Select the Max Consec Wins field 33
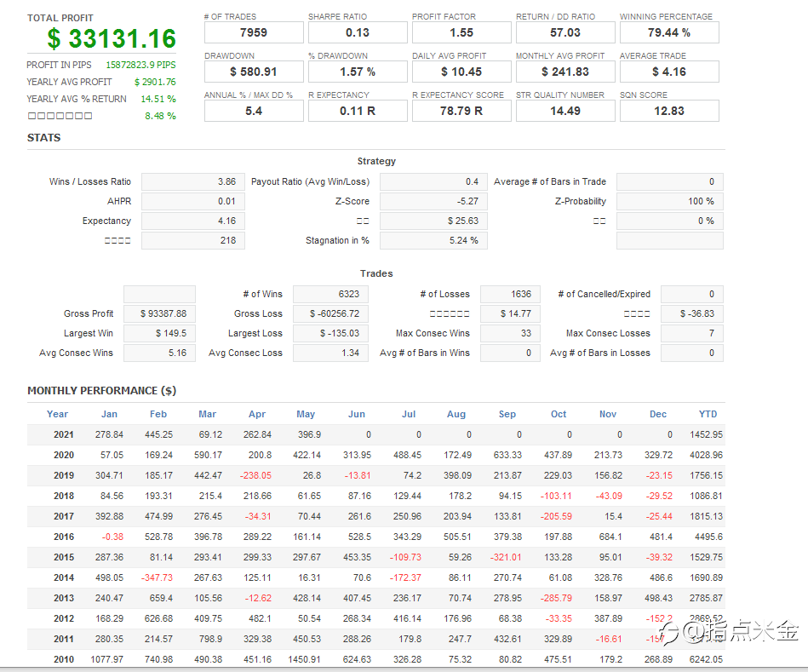This screenshot has height=672, width=808. tap(510, 333)
